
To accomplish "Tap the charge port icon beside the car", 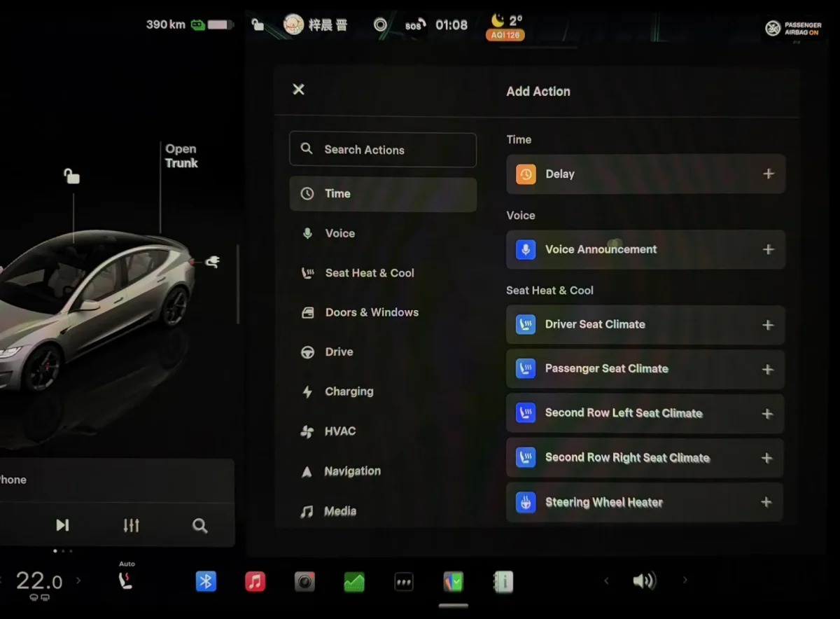I will pos(212,262).
